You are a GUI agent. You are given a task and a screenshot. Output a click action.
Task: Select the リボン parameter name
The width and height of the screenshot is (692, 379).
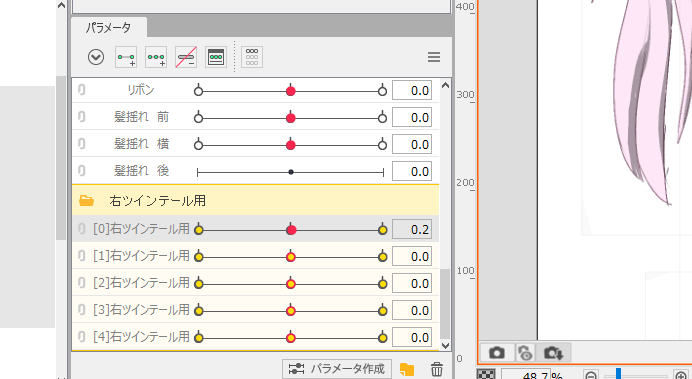point(141,90)
